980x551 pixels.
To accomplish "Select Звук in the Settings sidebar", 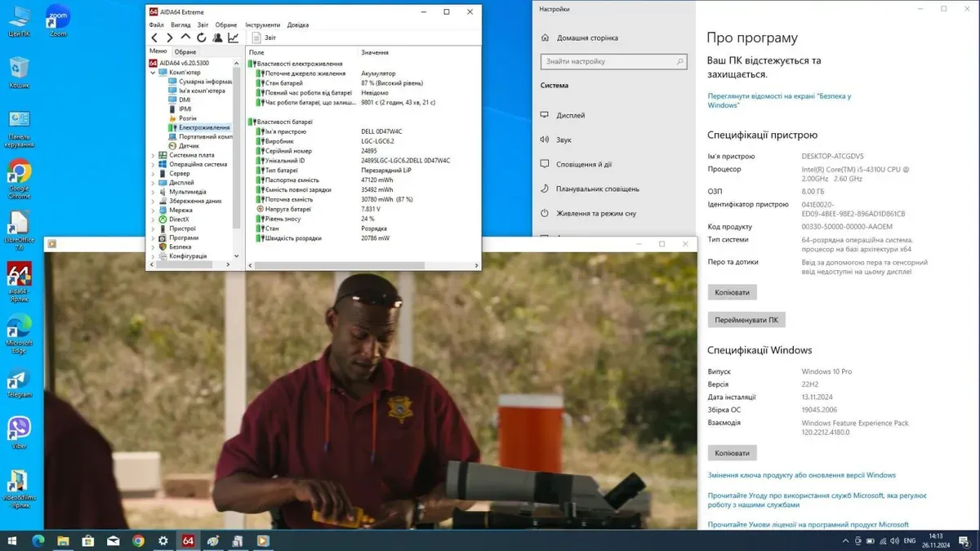I will click(x=564, y=140).
